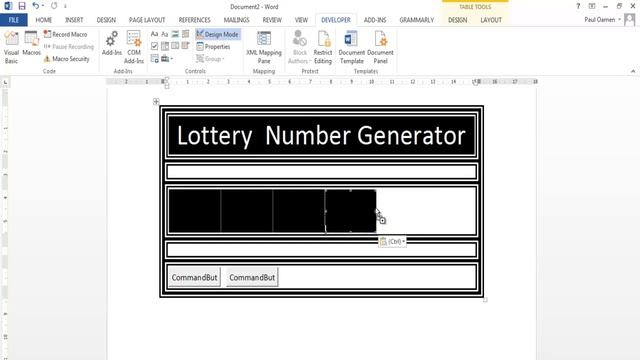This screenshot has height=360, width=640.
Task: Open Table Tools LAYOUT tab
Action: click(491, 20)
